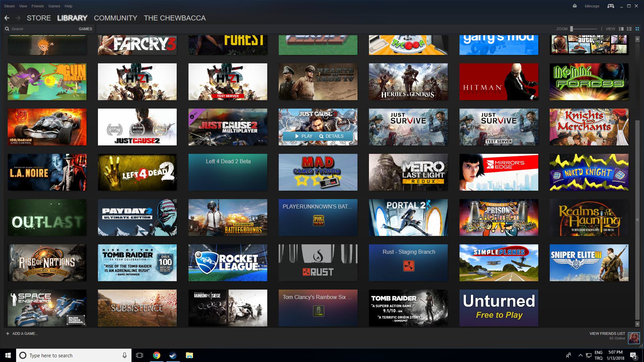
Task: Open the inbox notifications envelope icon
Action: tap(575, 6)
